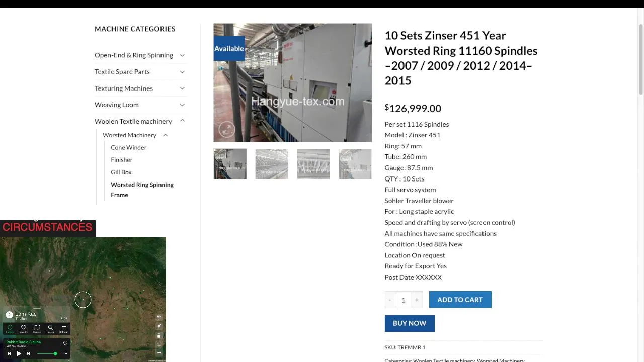Click the 'Condition :Used 88% New' text
This screenshot has height=362, width=644.
424,244
